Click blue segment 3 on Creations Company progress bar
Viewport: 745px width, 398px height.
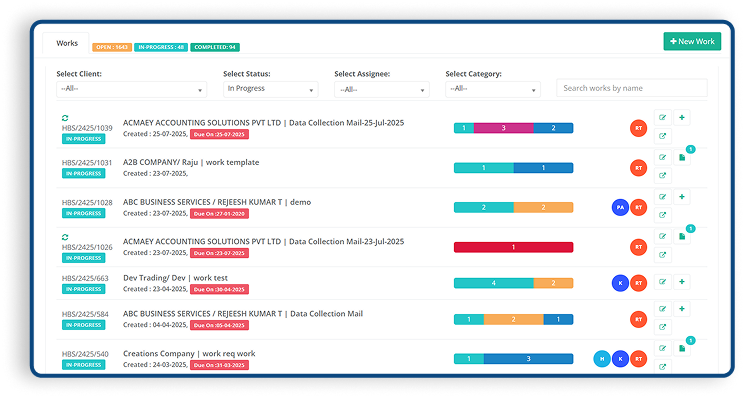pos(528,359)
